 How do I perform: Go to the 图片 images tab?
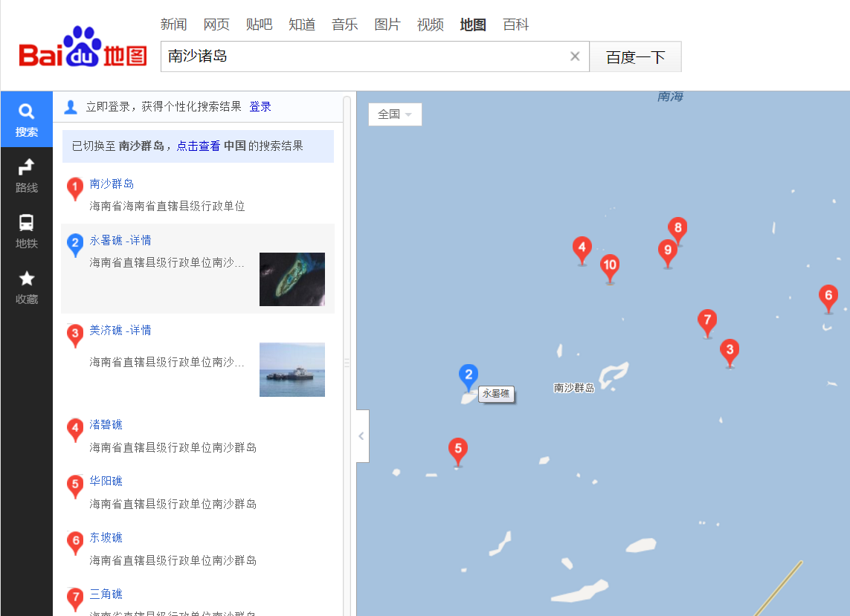[387, 25]
